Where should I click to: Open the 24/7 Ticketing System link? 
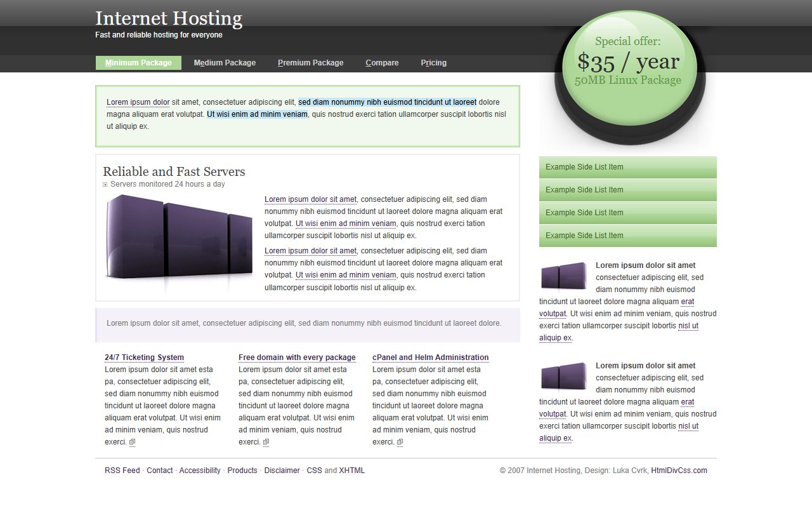pos(144,358)
